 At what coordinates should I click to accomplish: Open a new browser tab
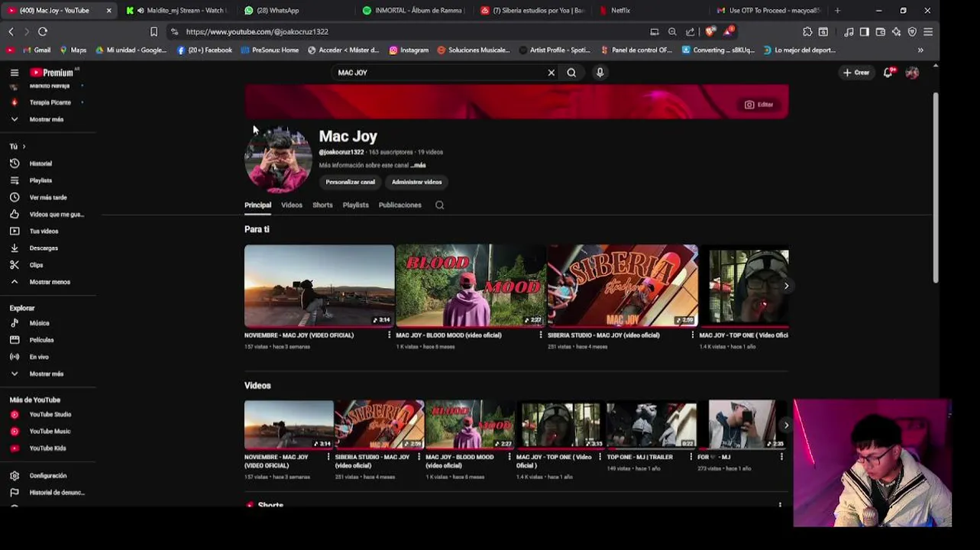[837, 11]
